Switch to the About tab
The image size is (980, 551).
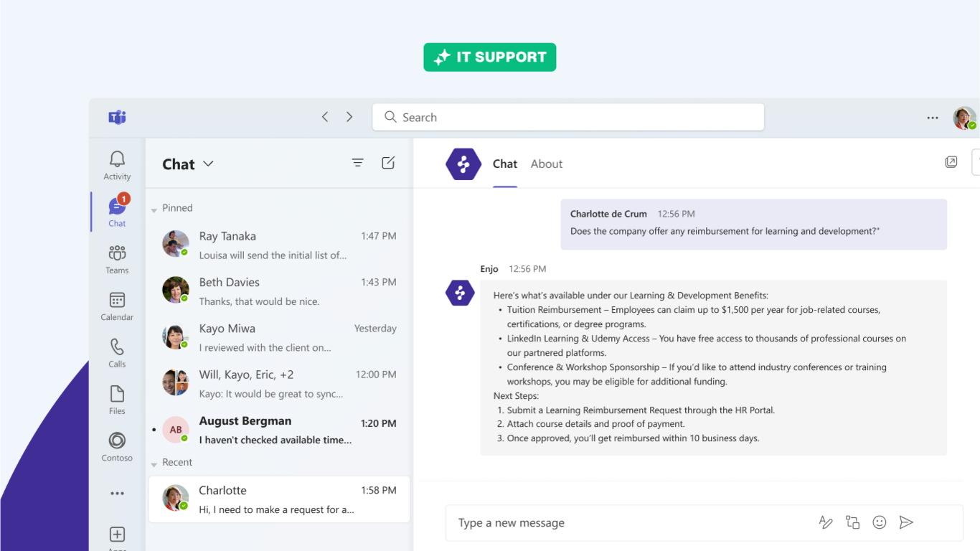coord(546,164)
